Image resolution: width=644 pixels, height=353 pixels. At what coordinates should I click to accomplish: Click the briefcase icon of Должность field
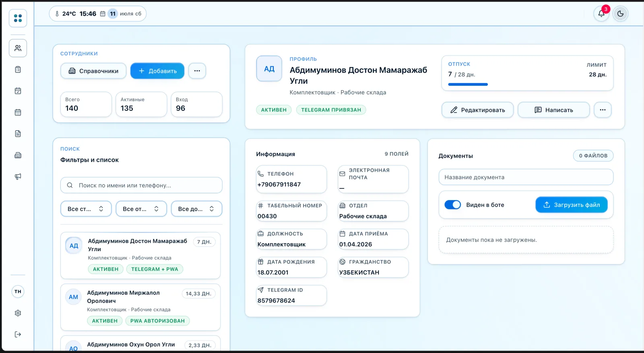point(260,233)
